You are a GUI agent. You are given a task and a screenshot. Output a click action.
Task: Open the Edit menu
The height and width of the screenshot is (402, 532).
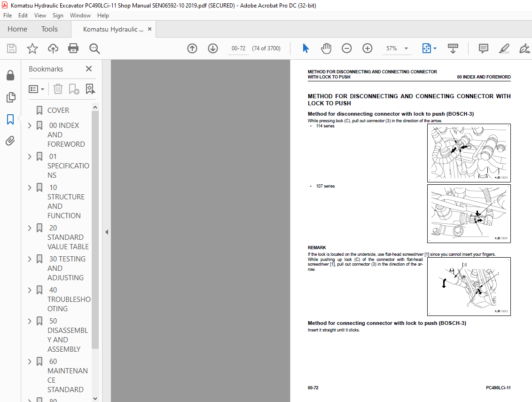[x=23, y=16]
